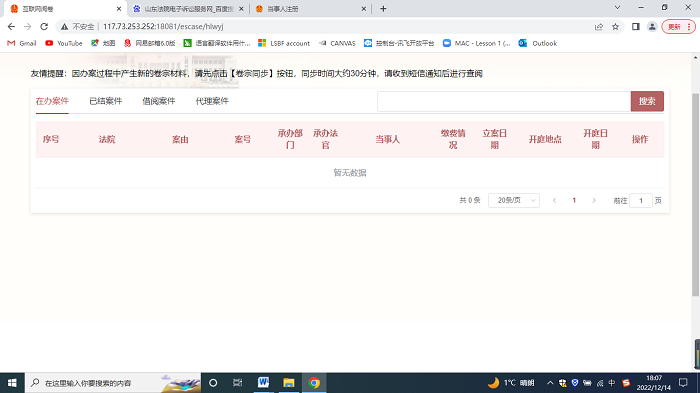Click the red 搜索 button
The height and width of the screenshot is (393, 700).
click(x=647, y=101)
